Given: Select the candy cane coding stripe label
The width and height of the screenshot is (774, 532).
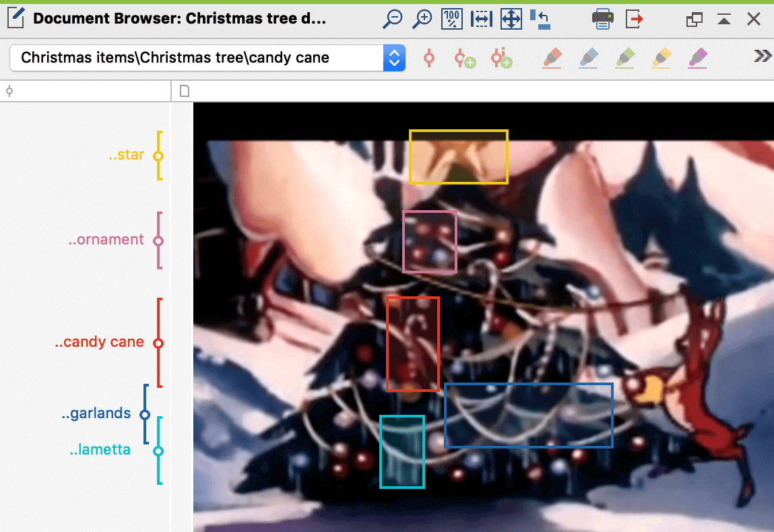Looking at the screenshot, I should (x=99, y=341).
